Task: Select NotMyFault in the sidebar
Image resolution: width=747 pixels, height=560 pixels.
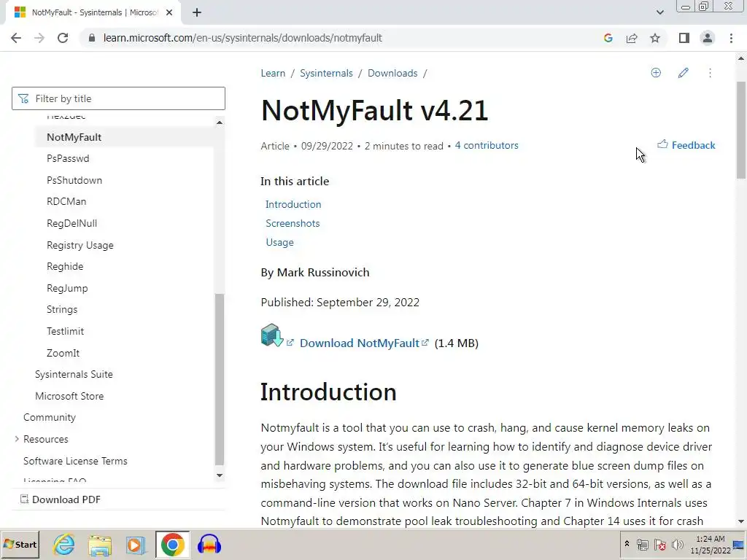Action: click(74, 137)
